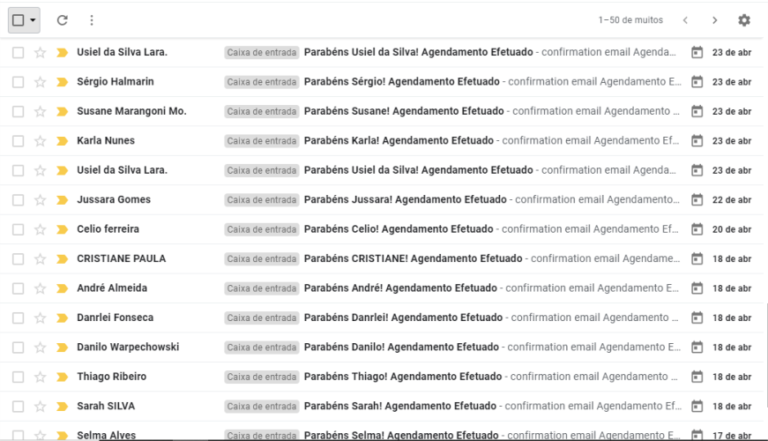Click the select-all master checkbox
This screenshot has height=441, width=768.
(18, 20)
